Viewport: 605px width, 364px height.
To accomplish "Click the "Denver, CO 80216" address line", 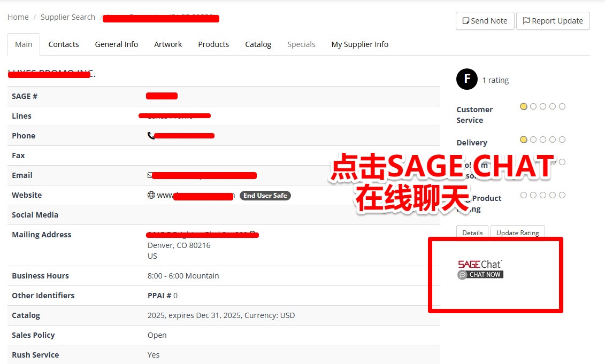I will tap(179, 246).
